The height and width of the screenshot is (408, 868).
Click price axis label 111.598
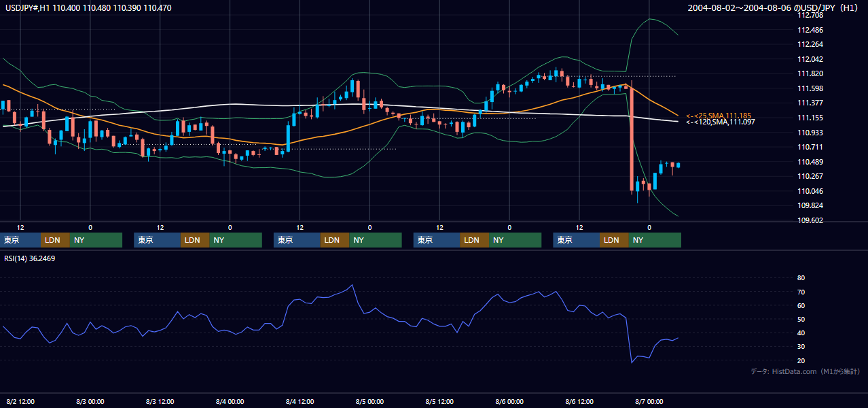[810, 88]
